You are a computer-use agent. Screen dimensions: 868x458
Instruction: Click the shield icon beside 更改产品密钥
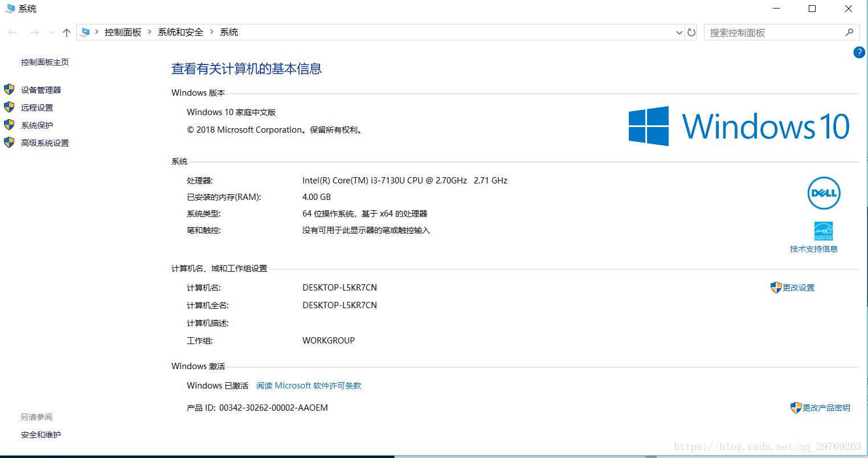(x=795, y=407)
